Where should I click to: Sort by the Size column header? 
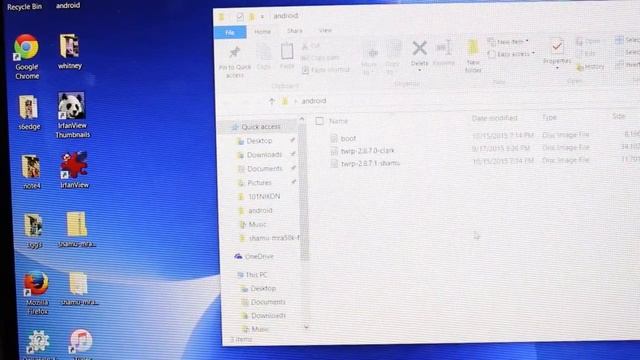click(x=619, y=116)
